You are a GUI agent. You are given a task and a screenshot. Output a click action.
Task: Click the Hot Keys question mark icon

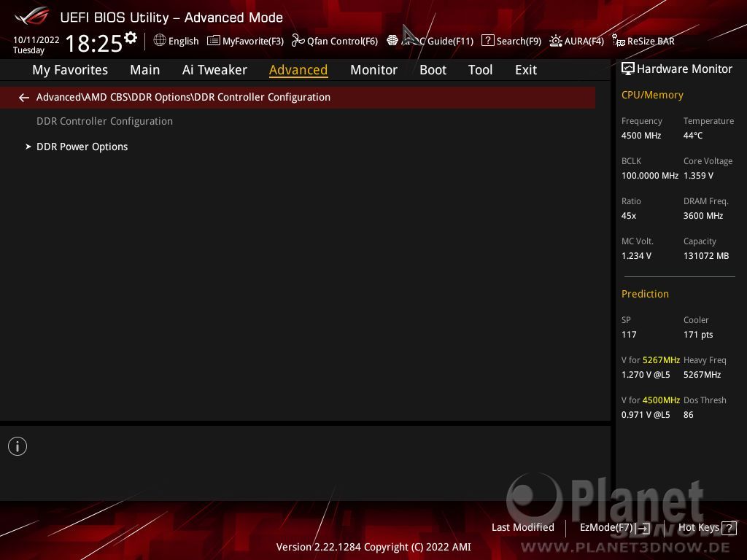(x=729, y=528)
